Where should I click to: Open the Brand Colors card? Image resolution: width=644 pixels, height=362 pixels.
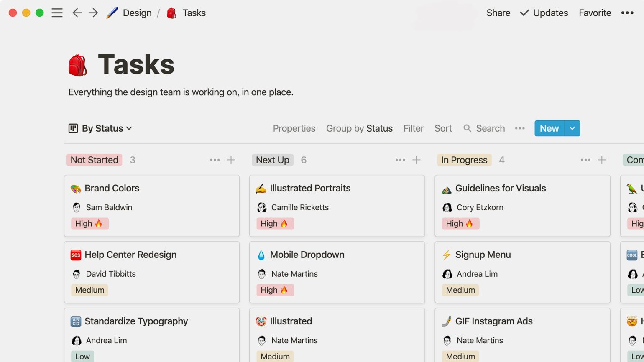pyautogui.click(x=152, y=206)
